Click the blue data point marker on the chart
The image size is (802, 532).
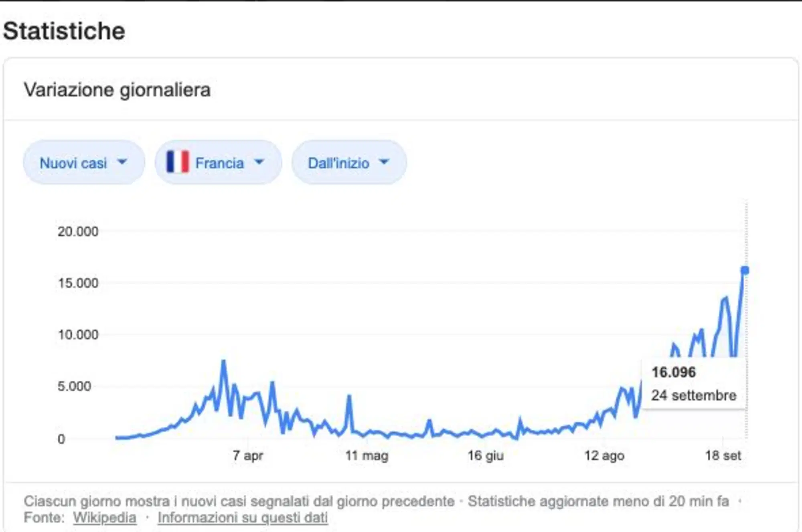click(745, 271)
